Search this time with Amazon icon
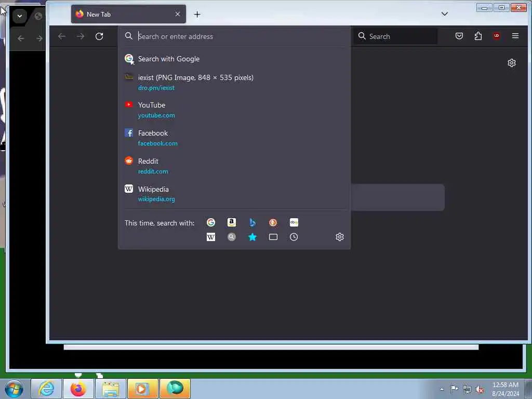 [231, 222]
